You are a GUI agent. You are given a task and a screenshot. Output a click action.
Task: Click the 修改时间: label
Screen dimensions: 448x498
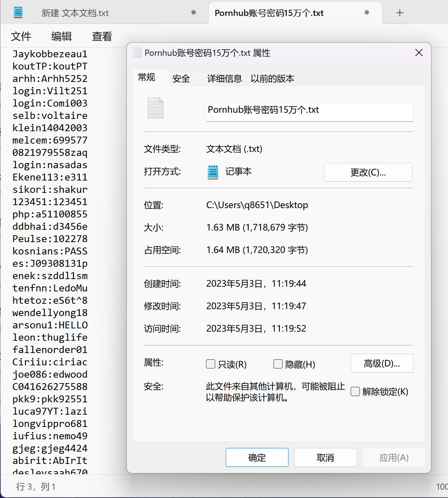tap(162, 306)
